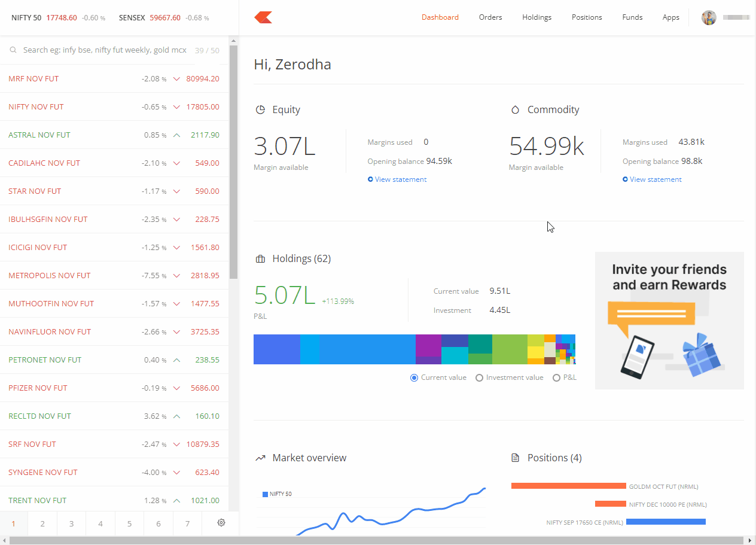
Task: Click up chevron on RECLTD NOV FUT
Action: [176, 416]
